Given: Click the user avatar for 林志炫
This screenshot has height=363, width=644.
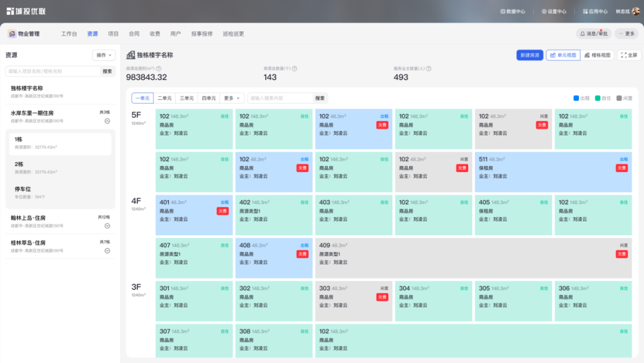Looking at the screenshot, I should click(636, 11).
